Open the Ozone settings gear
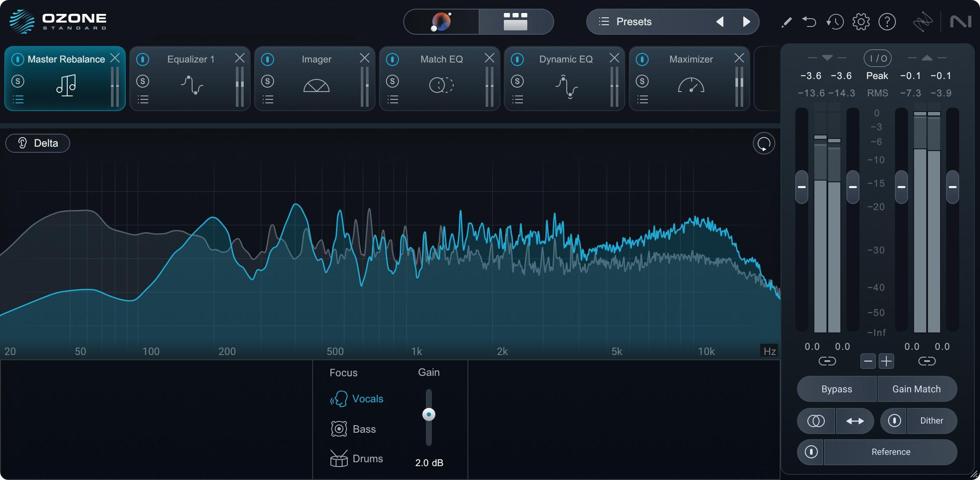 tap(861, 22)
